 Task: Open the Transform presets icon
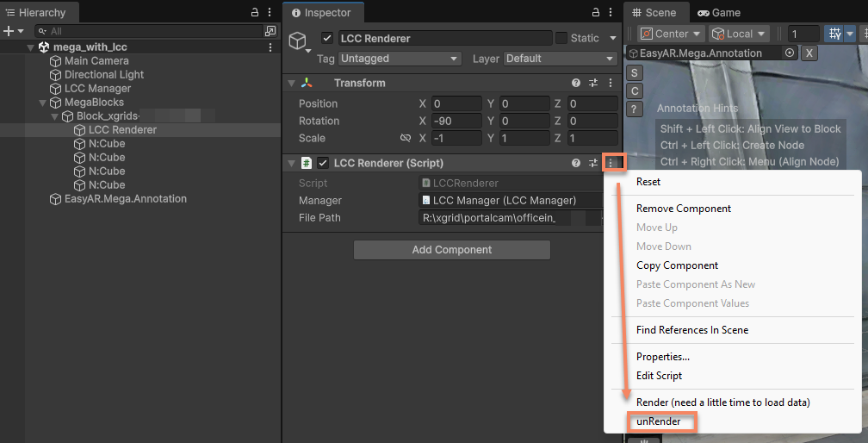point(593,83)
